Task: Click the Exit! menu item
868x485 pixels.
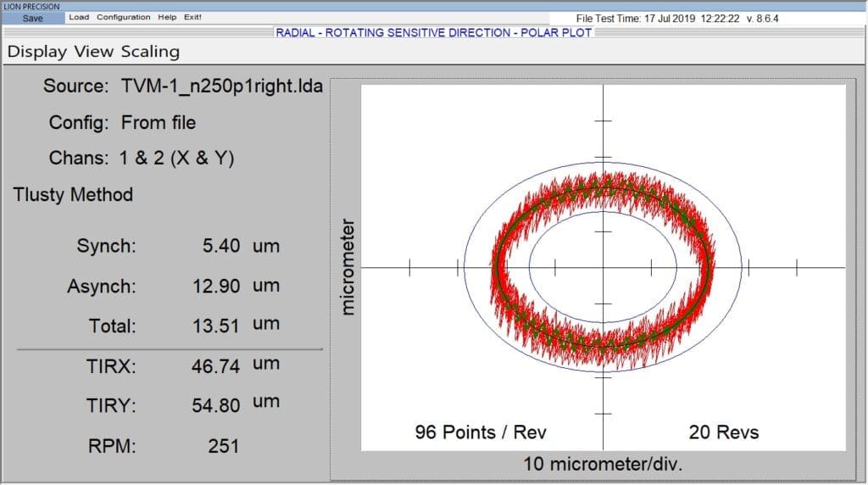Action: (193, 17)
